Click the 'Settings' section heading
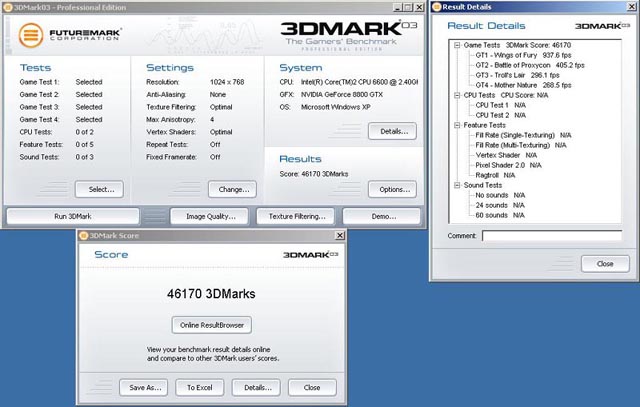This screenshot has height=407, width=640. (170, 68)
